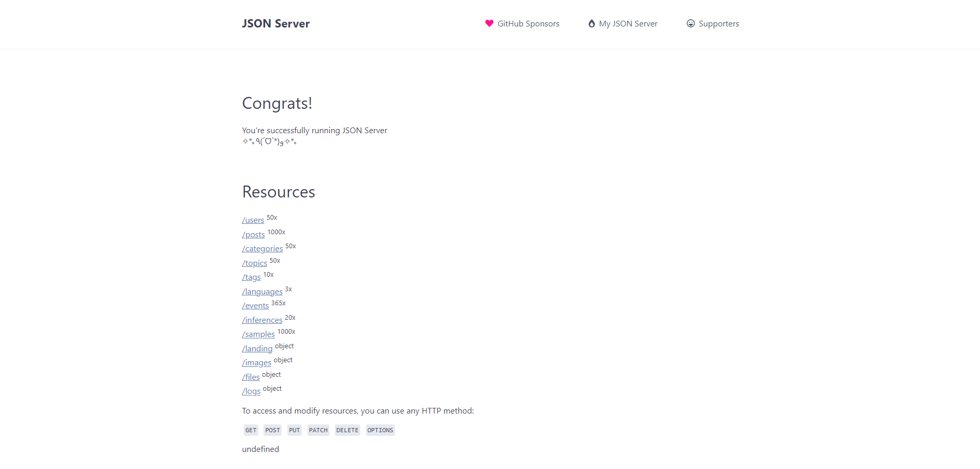The width and height of the screenshot is (980, 469).
Task: Open the /inferences resource
Action: [262, 320]
